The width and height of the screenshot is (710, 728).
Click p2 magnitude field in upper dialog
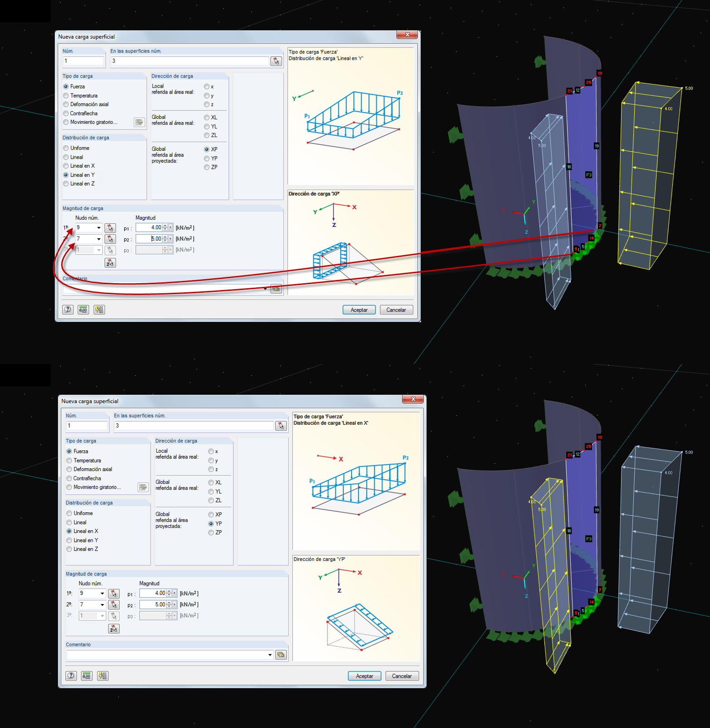pyautogui.click(x=149, y=239)
